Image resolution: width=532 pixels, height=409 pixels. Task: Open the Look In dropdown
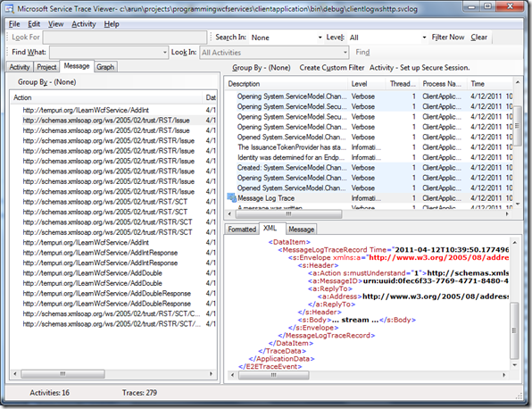click(x=274, y=53)
